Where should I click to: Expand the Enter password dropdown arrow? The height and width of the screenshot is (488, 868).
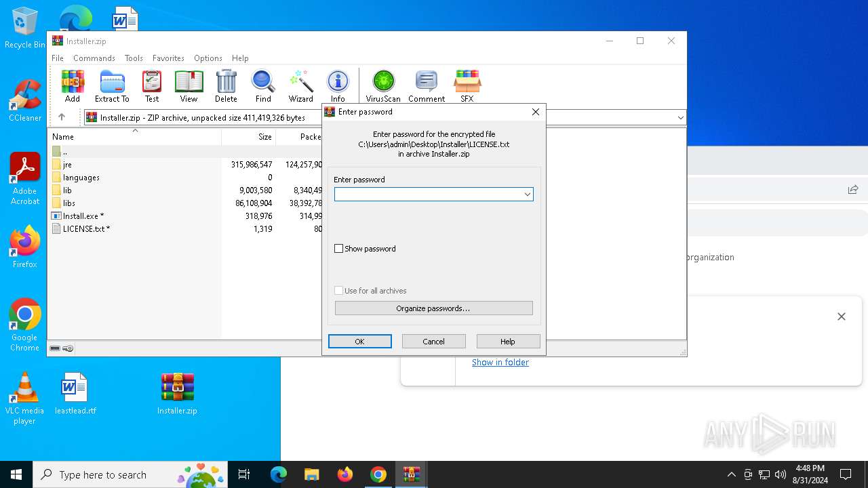pyautogui.click(x=527, y=195)
